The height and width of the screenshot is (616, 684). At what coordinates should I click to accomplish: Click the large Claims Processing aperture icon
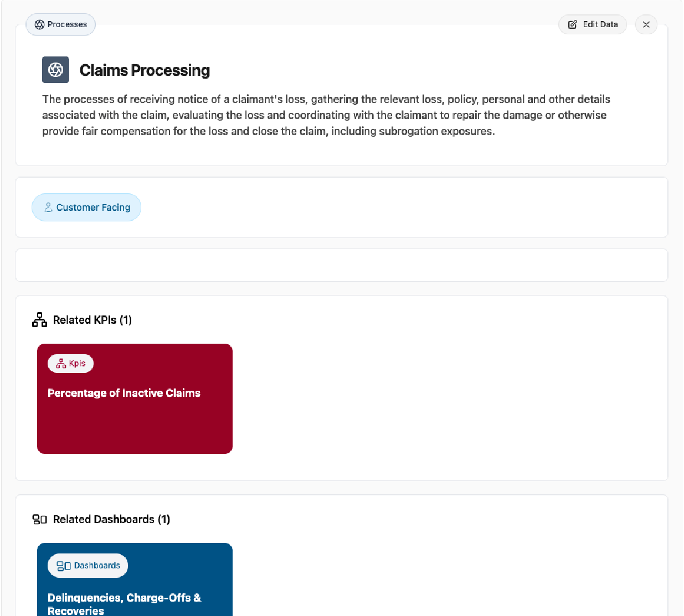(x=55, y=70)
